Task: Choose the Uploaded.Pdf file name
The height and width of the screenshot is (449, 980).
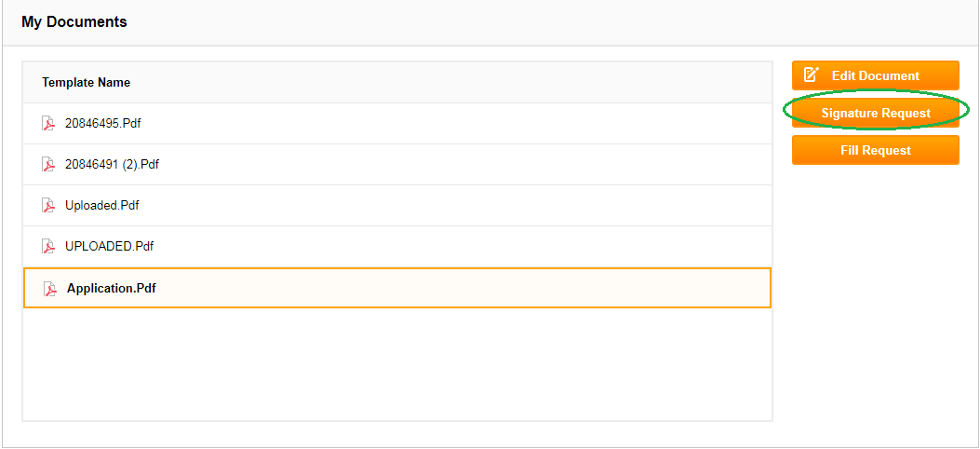Action: click(101, 205)
